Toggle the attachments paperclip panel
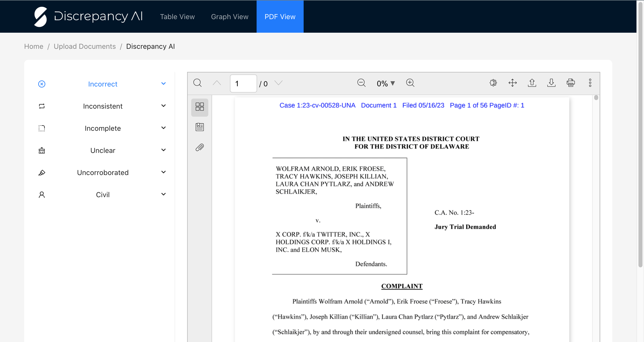Screen dimensions: 644x342 pyautogui.click(x=199, y=147)
